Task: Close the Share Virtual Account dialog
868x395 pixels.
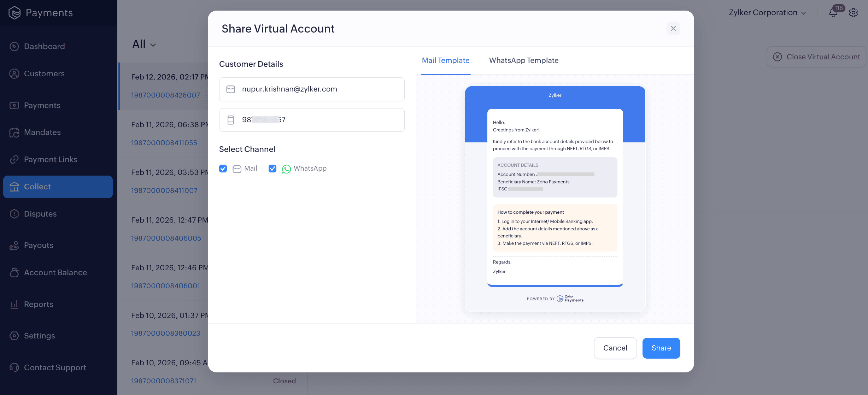Action: pyautogui.click(x=673, y=29)
